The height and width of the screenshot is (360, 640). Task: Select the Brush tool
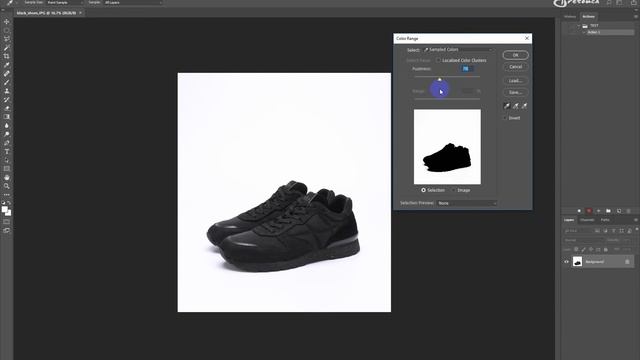[x=7, y=82]
